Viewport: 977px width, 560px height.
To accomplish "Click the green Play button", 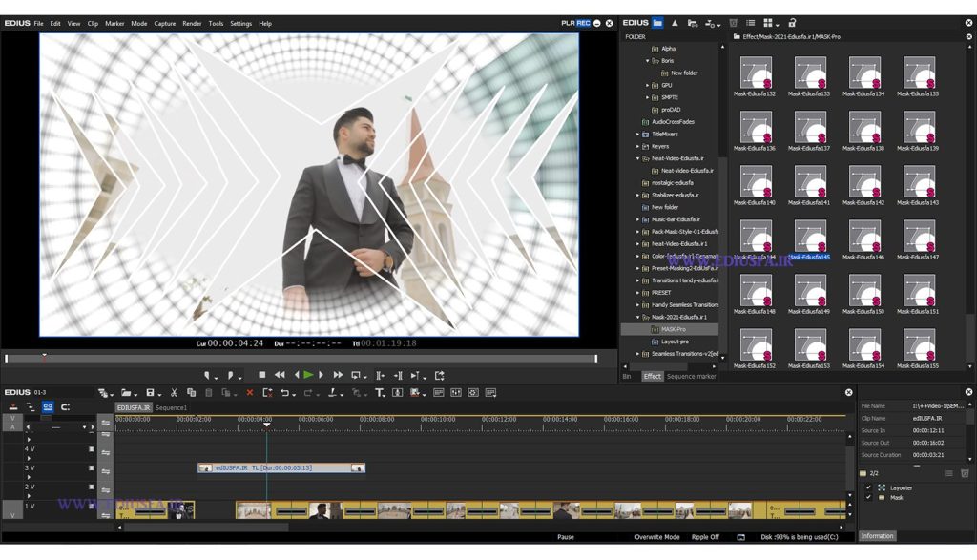I will 308,375.
